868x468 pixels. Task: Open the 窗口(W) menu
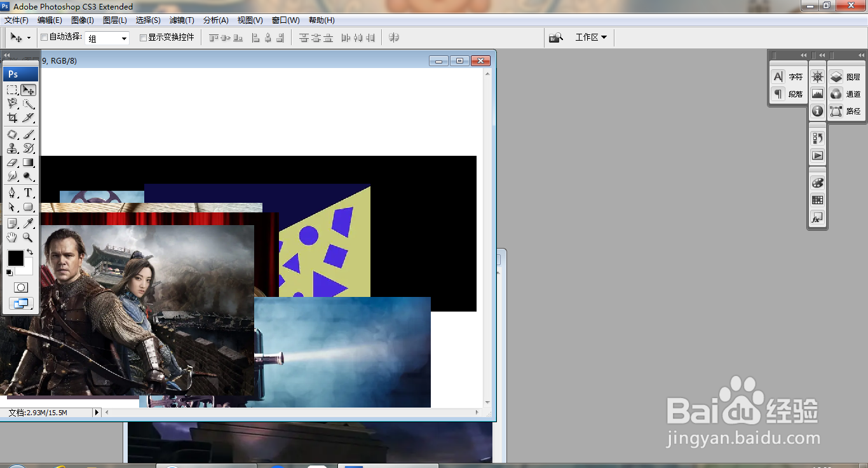click(286, 20)
